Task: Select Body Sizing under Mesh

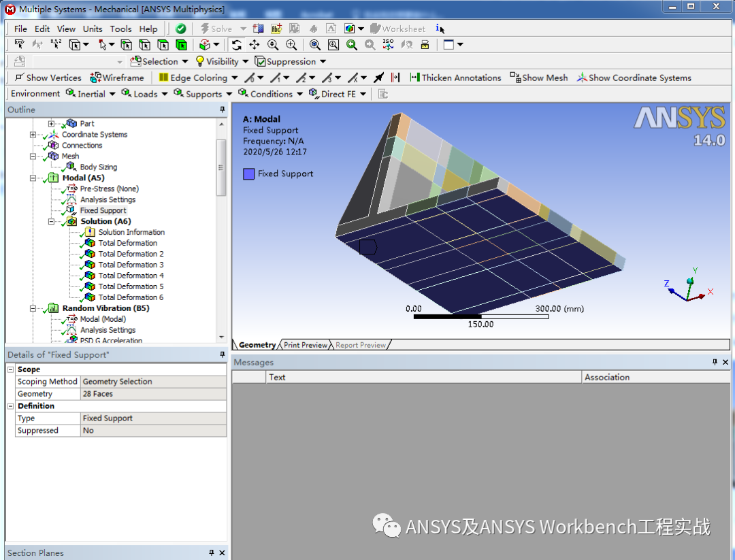Action: pos(99,167)
